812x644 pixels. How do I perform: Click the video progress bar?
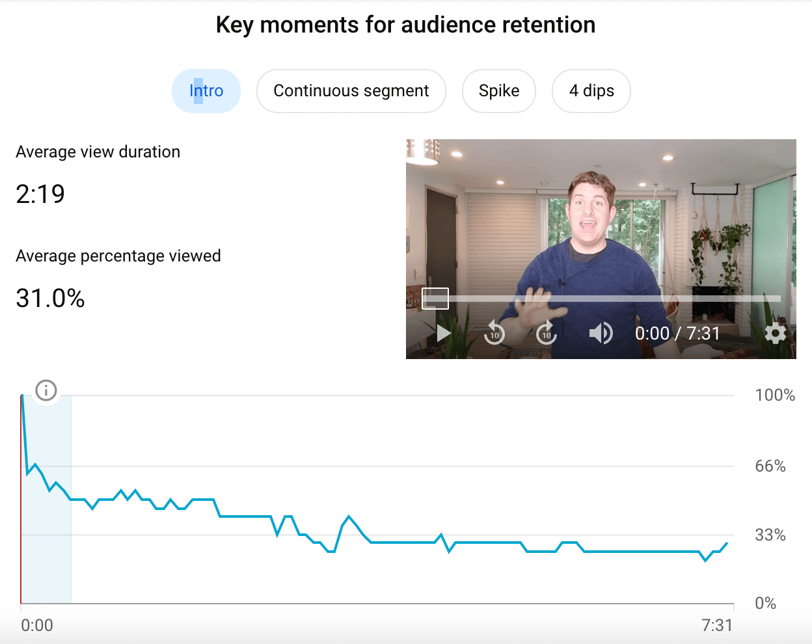click(601, 299)
